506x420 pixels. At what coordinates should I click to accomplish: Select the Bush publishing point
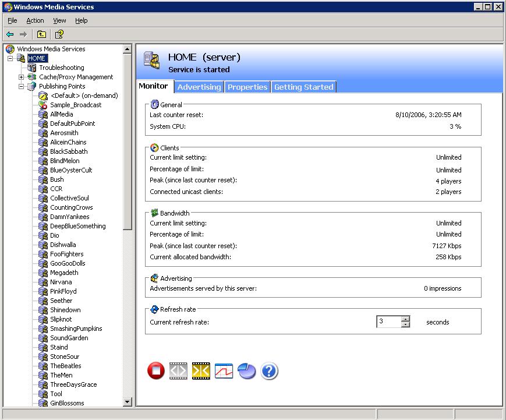(x=57, y=180)
